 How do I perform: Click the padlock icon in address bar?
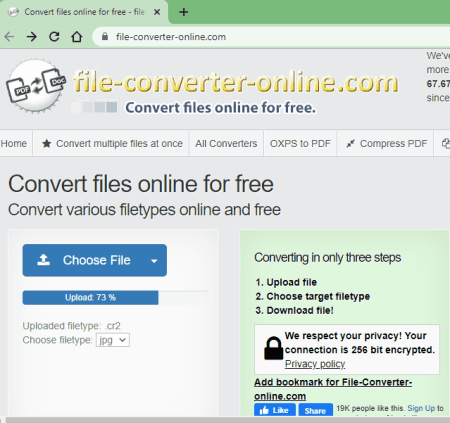(x=105, y=36)
